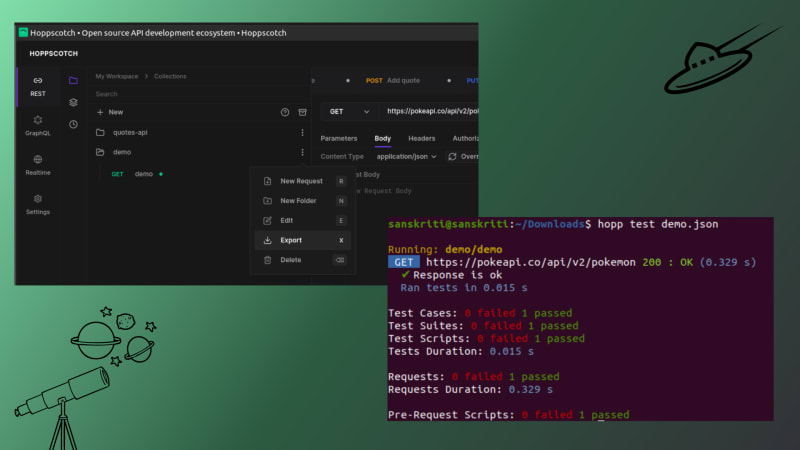Image resolution: width=800 pixels, height=450 pixels.
Task: Switch to the Authorization tab
Action: [465, 139]
